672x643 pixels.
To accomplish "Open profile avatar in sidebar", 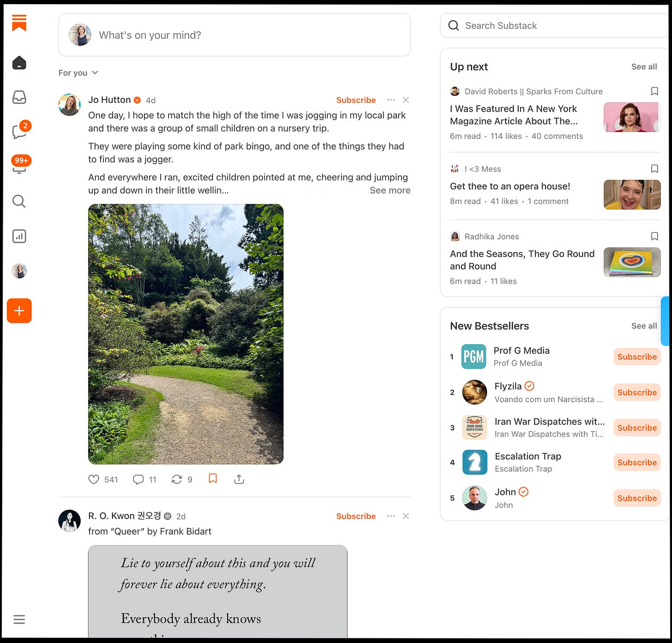I will 19,271.
